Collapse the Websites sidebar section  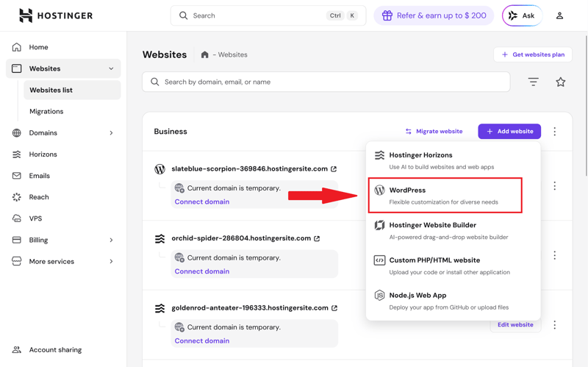111,69
